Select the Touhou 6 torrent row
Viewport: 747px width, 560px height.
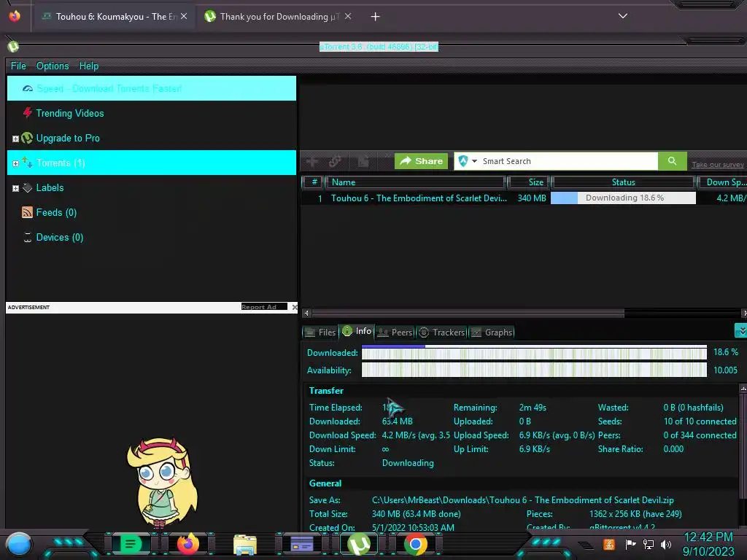524,198
